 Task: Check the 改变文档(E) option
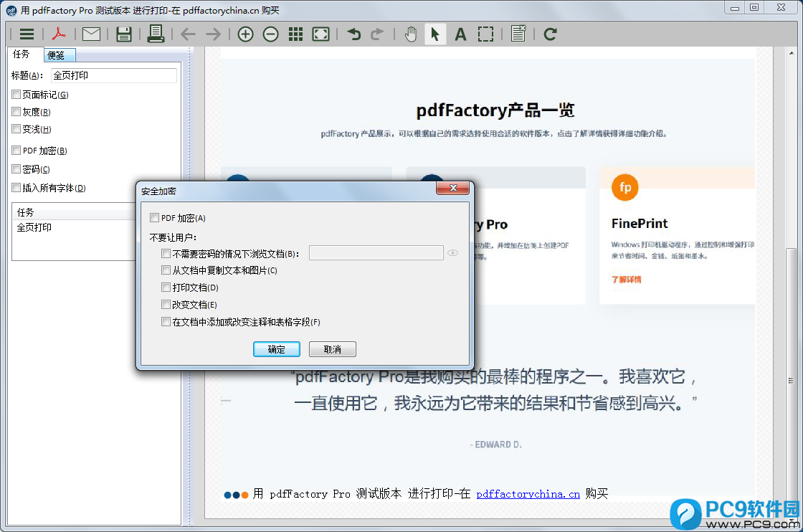(166, 305)
